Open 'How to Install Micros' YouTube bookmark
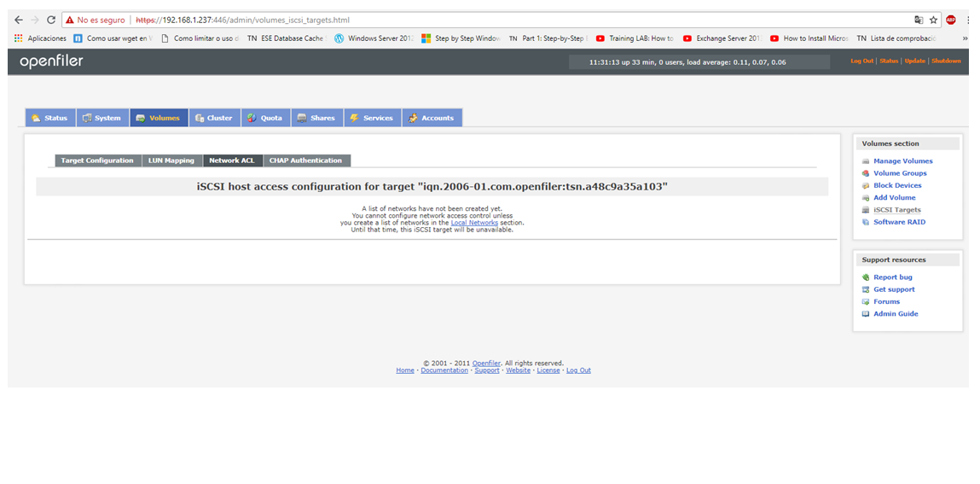The image size is (980, 484). tap(809, 38)
